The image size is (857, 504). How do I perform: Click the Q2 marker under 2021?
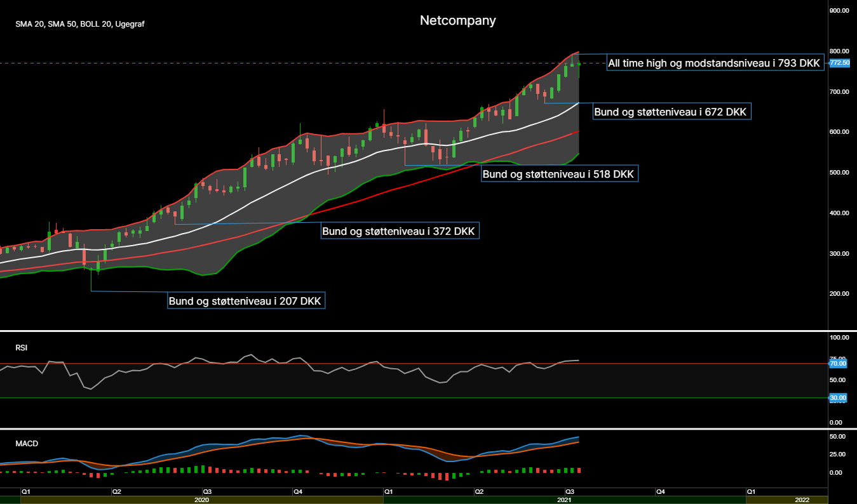[x=480, y=491]
